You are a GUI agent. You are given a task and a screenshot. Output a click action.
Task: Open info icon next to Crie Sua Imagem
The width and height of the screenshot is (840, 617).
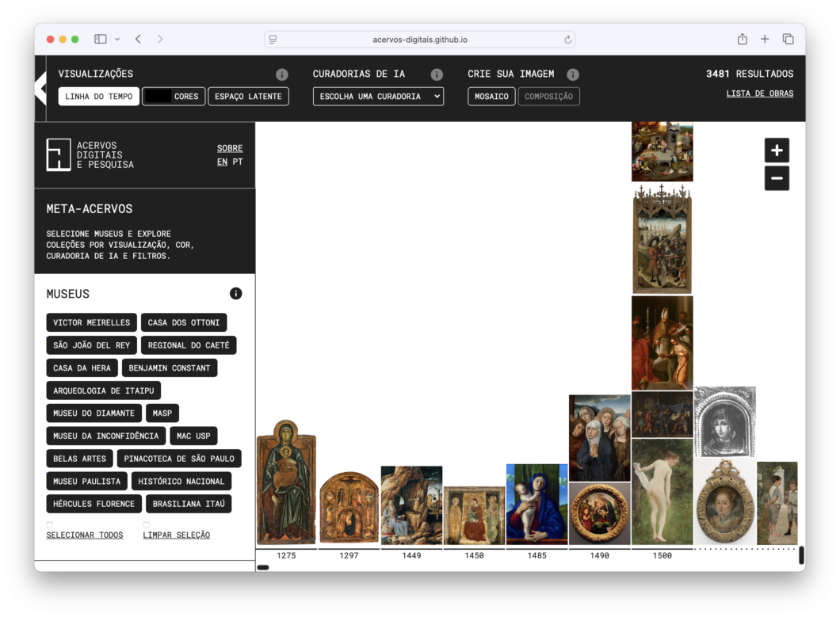pos(573,74)
